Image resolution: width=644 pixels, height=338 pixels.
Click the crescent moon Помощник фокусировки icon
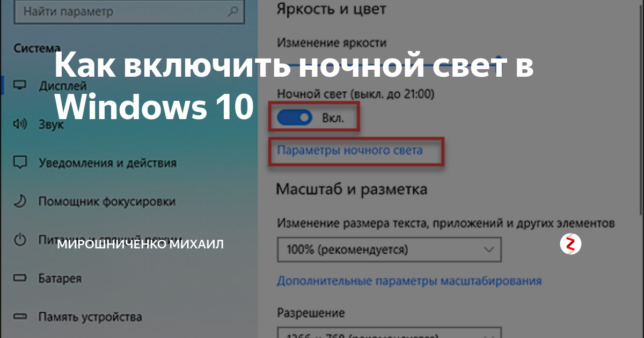pyautogui.click(x=21, y=201)
